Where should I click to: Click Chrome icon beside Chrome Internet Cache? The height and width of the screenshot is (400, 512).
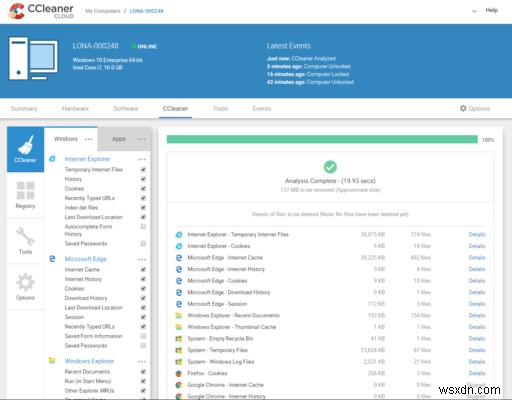(179, 385)
